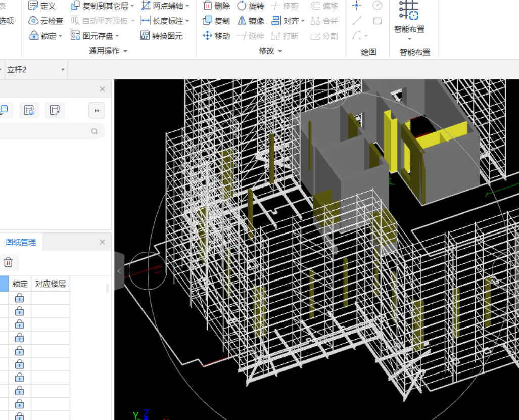Image resolution: width=519 pixels, height=420 pixels.
Task: Click the 分割 split tool
Action: pyautogui.click(x=324, y=36)
